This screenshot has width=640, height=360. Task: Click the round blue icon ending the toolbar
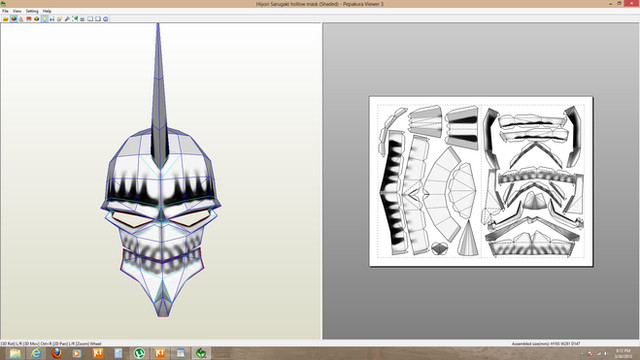tap(106, 19)
